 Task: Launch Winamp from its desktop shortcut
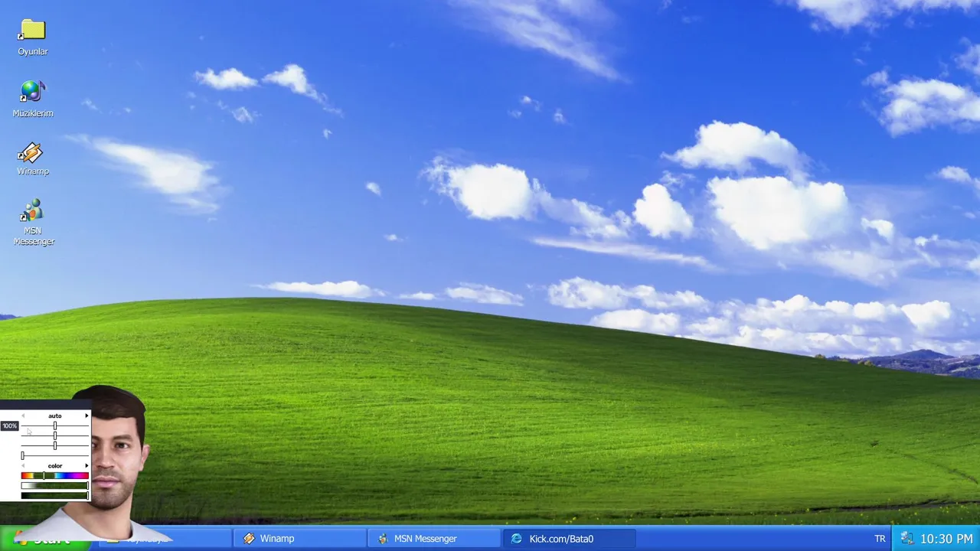point(33,158)
